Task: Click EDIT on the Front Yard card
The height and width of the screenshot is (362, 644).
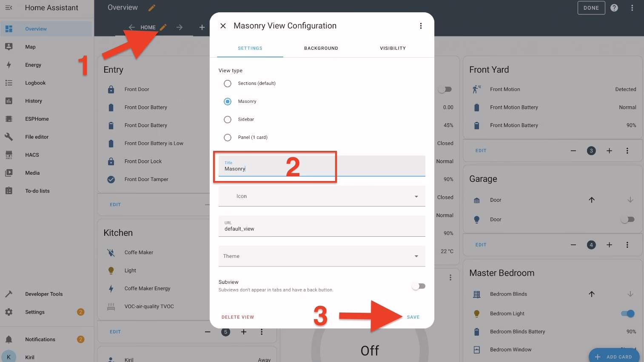Action: (x=481, y=151)
